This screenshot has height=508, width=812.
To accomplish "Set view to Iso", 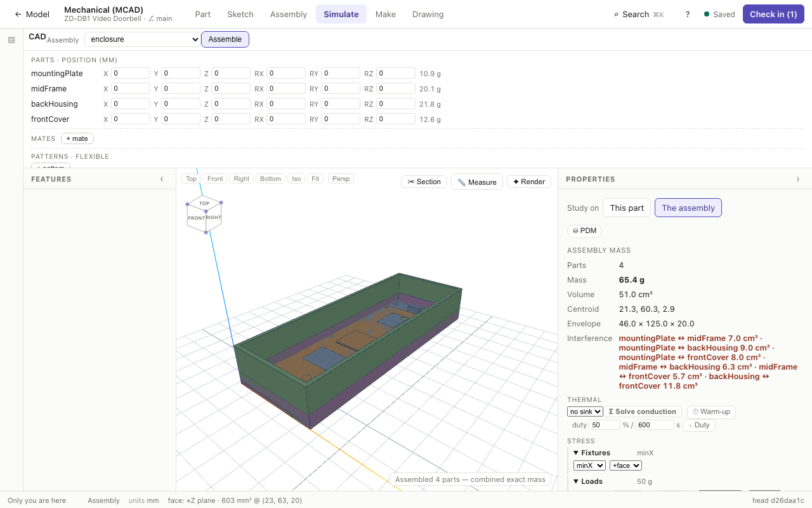I will [296, 179].
